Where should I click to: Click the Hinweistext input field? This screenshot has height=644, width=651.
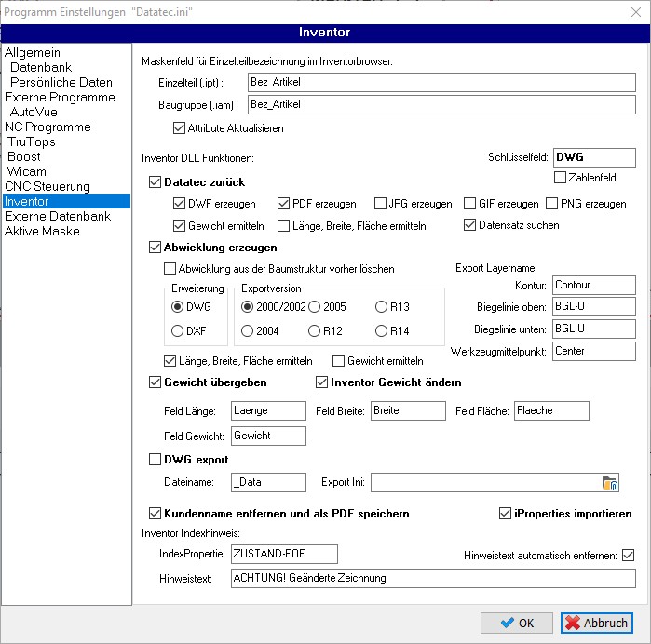coord(433,578)
